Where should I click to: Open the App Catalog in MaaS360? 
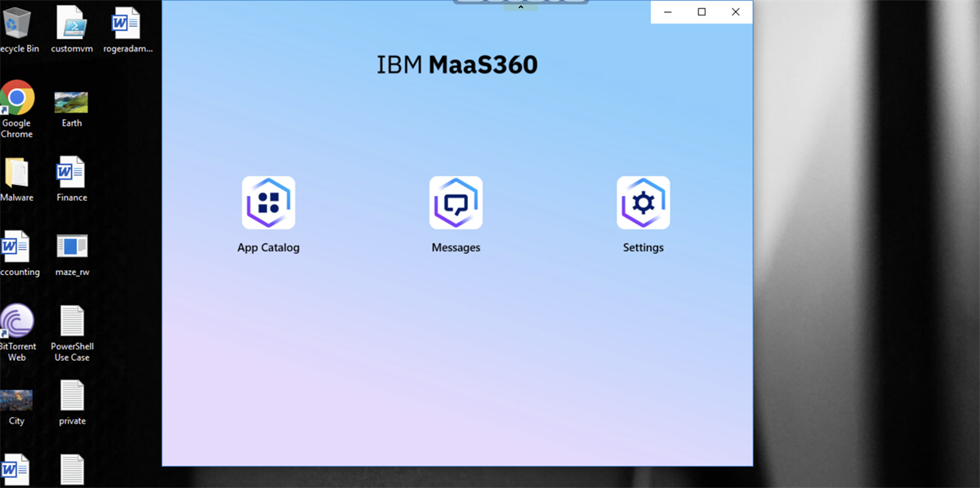[x=269, y=202]
